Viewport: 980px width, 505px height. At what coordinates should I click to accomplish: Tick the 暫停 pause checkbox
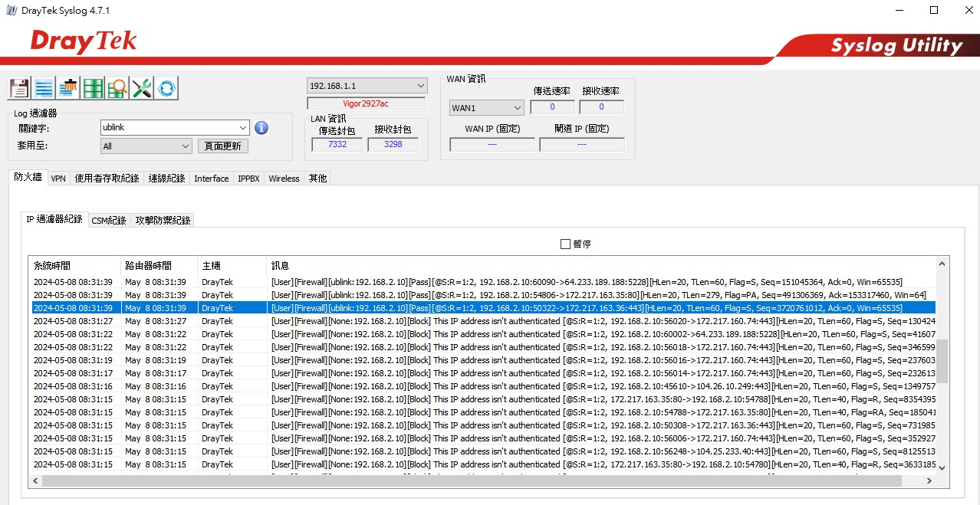tap(566, 244)
